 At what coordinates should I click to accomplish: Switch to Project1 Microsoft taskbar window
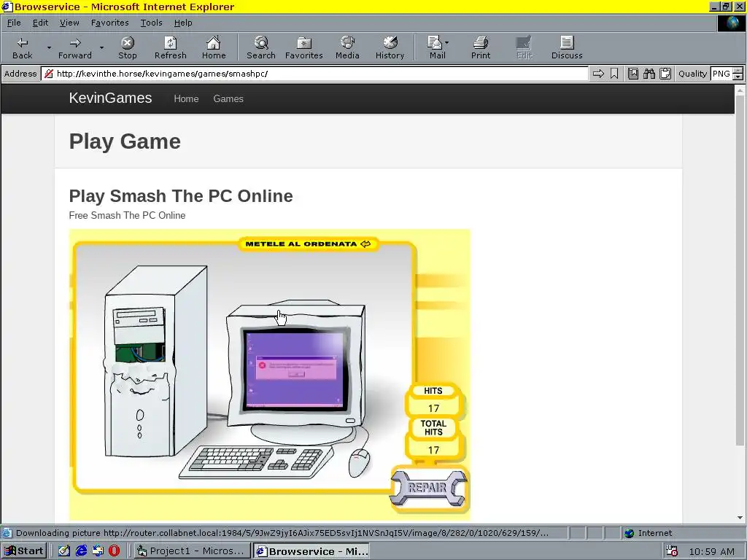(191, 551)
